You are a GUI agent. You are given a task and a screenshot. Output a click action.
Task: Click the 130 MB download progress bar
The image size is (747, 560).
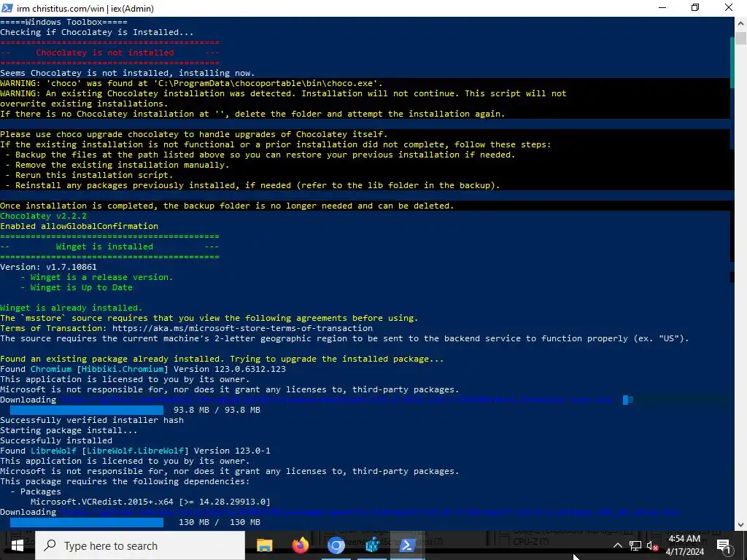coord(87,522)
